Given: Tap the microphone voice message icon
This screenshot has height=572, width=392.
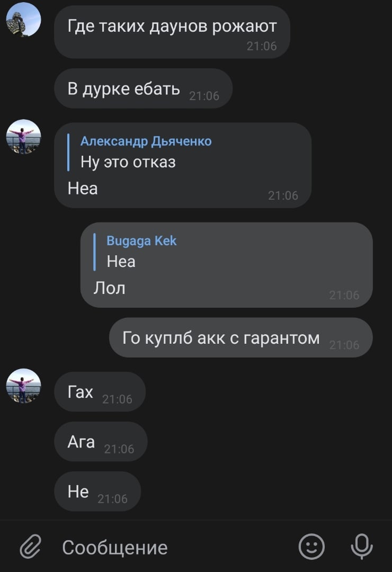Looking at the screenshot, I should [x=362, y=547].
